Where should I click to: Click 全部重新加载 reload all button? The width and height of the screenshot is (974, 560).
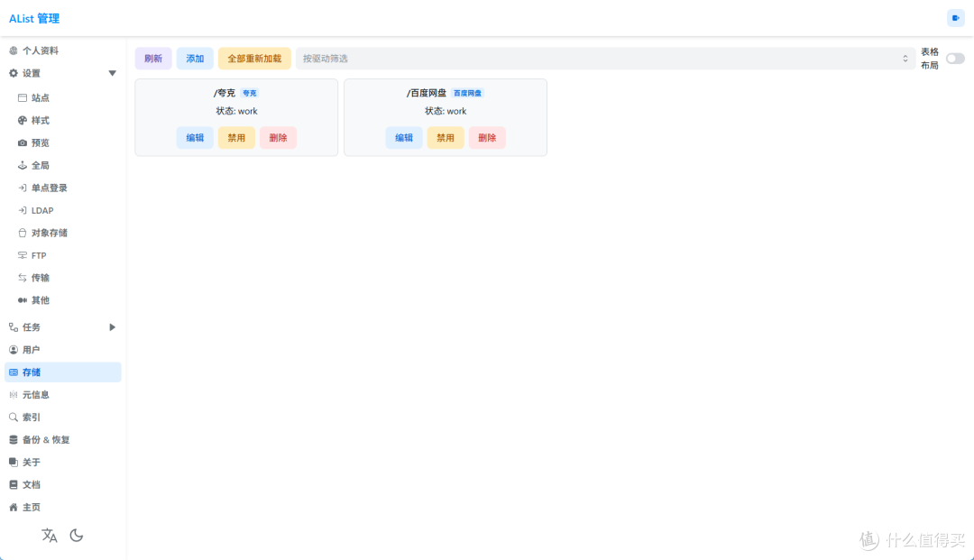coord(254,59)
